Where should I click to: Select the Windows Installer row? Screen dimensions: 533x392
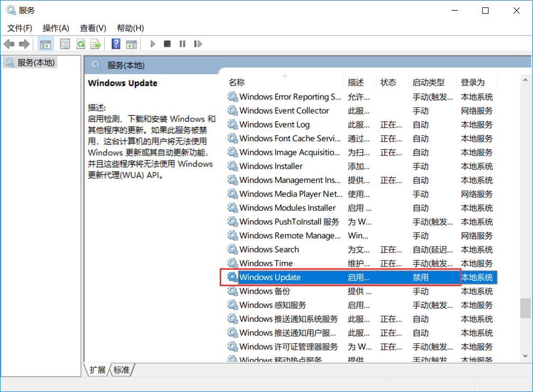tap(362, 167)
